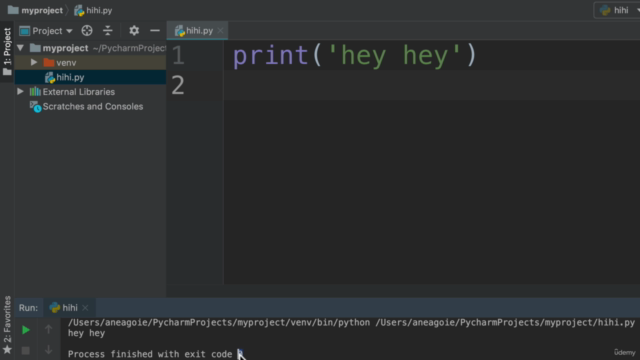Screen dimensions: 640x360
Task: Expand the venv folder
Action: [x=34, y=62]
